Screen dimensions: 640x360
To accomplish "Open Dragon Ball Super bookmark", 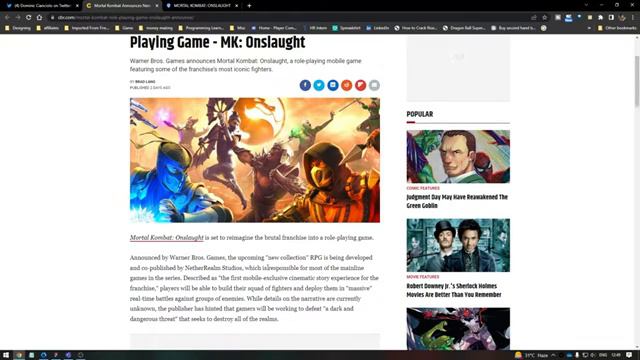I will [x=464, y=28].
